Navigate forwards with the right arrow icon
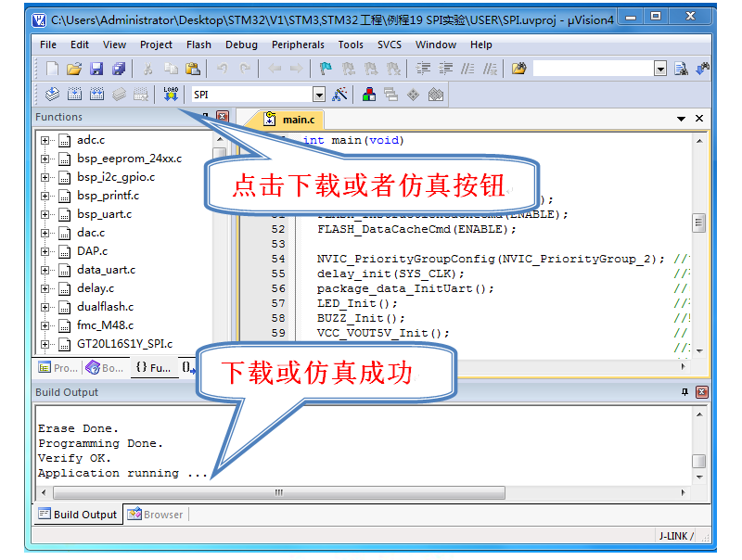The image size is (742, 560). pos(296,69)
